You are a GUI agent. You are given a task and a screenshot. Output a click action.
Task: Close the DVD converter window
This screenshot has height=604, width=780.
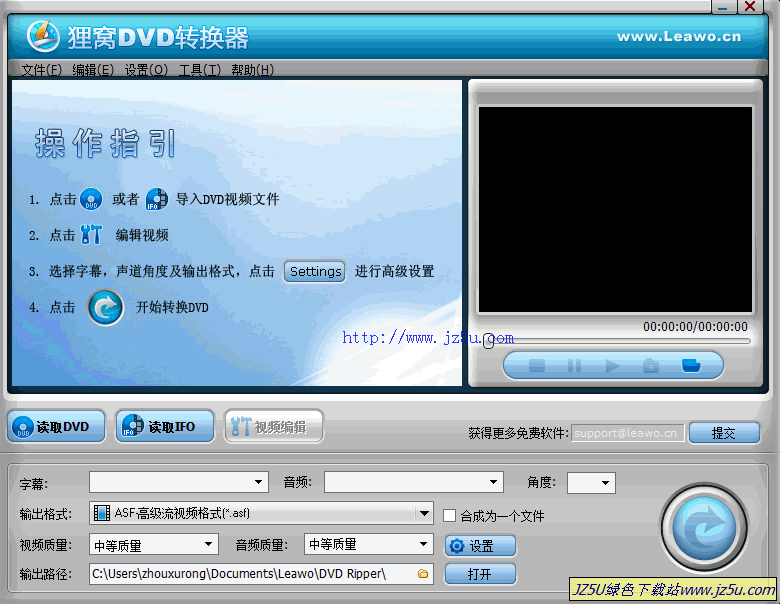pos(750,7)
